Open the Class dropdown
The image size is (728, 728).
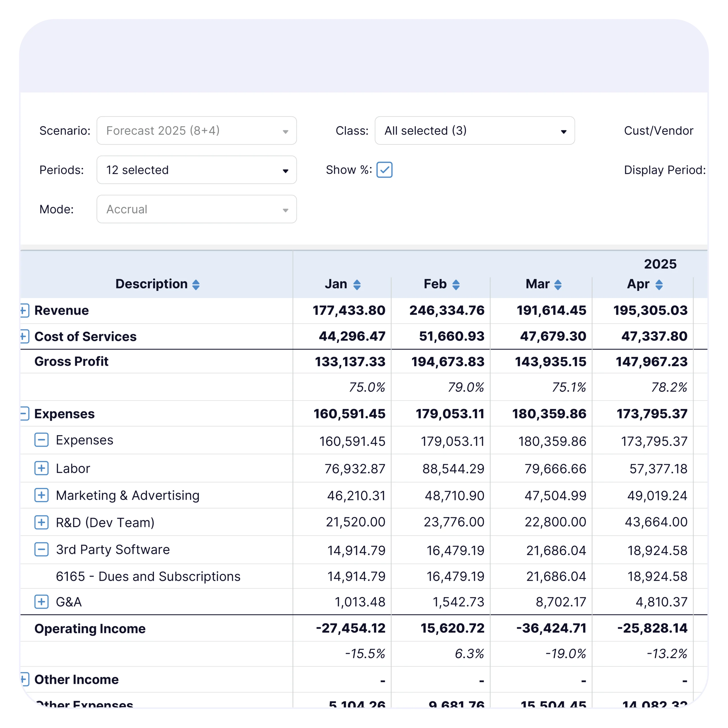[474, 130]
